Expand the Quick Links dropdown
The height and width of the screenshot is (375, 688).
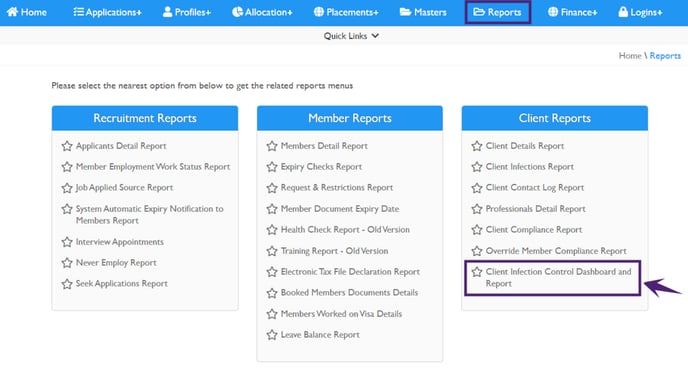[x=351, y=36]
